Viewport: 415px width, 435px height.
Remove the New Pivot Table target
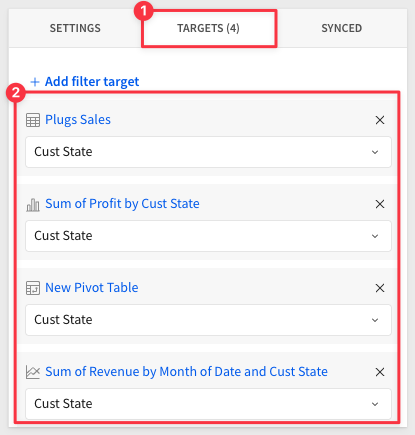tap(380, 288)
